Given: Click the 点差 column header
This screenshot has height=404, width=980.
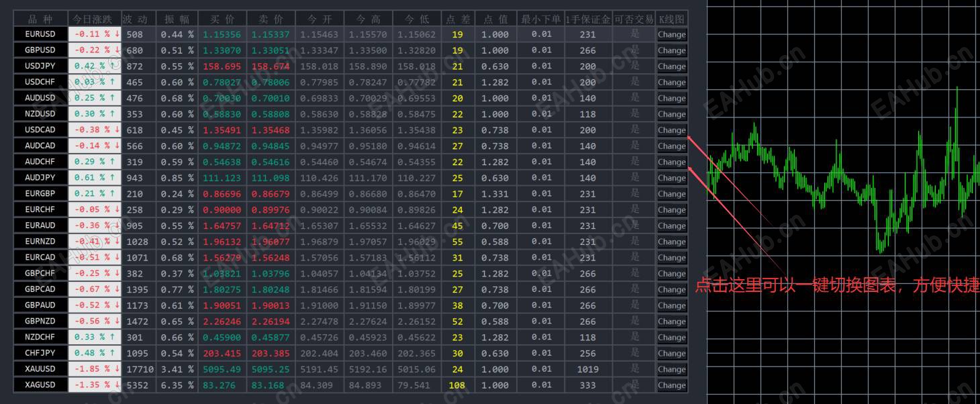Looking at the screenshot, I should pos(458,19).
